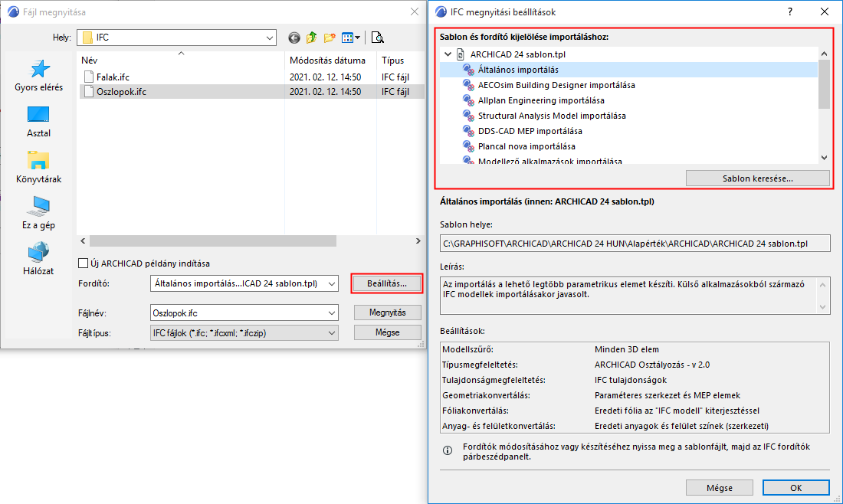Click the Leírás description text box
The height and width of the screenshot is (504, 843).
click(x=635, y=296)
